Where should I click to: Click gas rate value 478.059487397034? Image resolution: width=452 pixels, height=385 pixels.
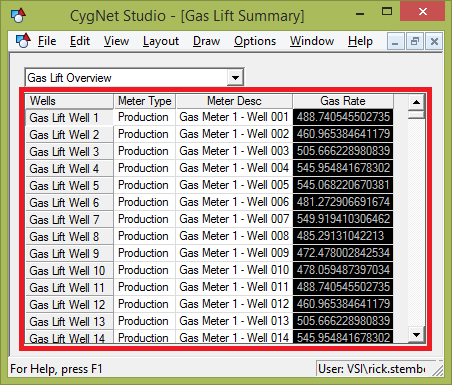343,270
